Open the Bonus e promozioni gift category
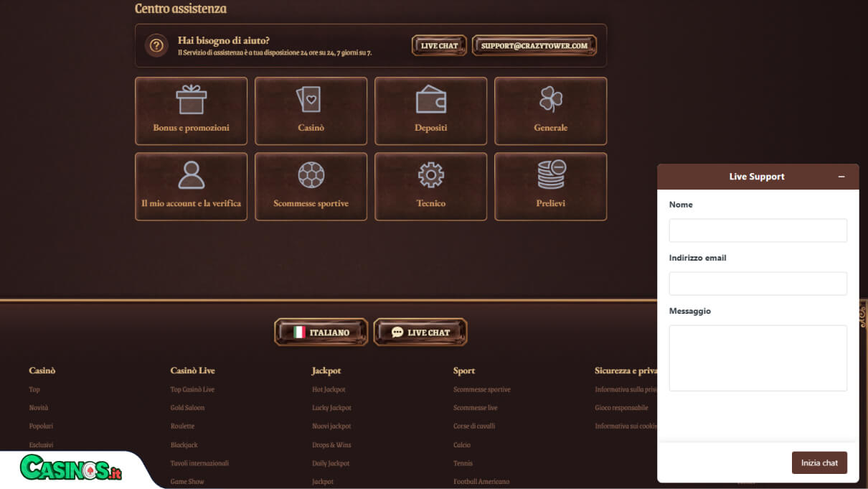The height and width of the screenshot is (489, 868). coord(191,111)
